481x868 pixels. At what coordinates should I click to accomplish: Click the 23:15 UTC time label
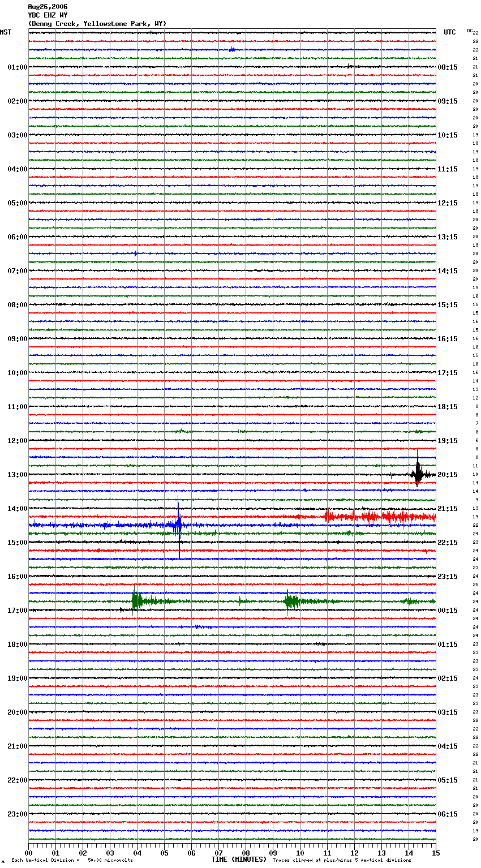click(448, 577)
